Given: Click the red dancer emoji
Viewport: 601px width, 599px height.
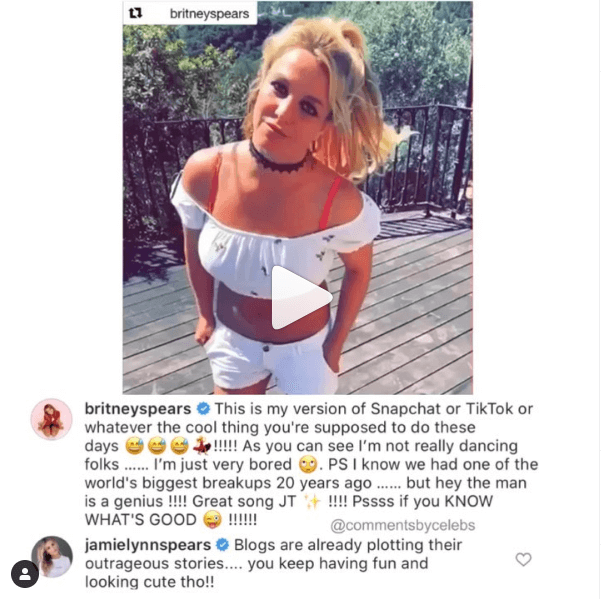Looking at the screenshot, I should tap(202, 446).
